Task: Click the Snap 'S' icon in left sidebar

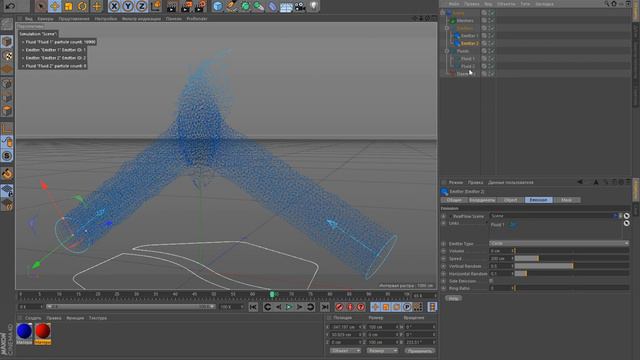Action: tap(7, 156)
